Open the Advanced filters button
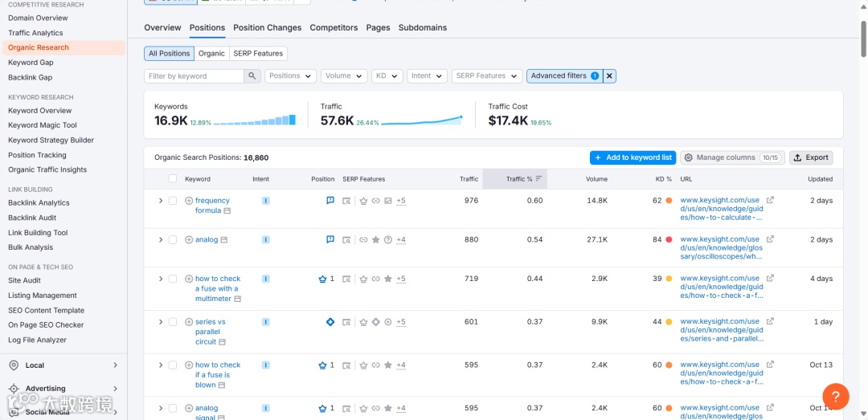Viewport: 868px width, 420px height. 565,75
